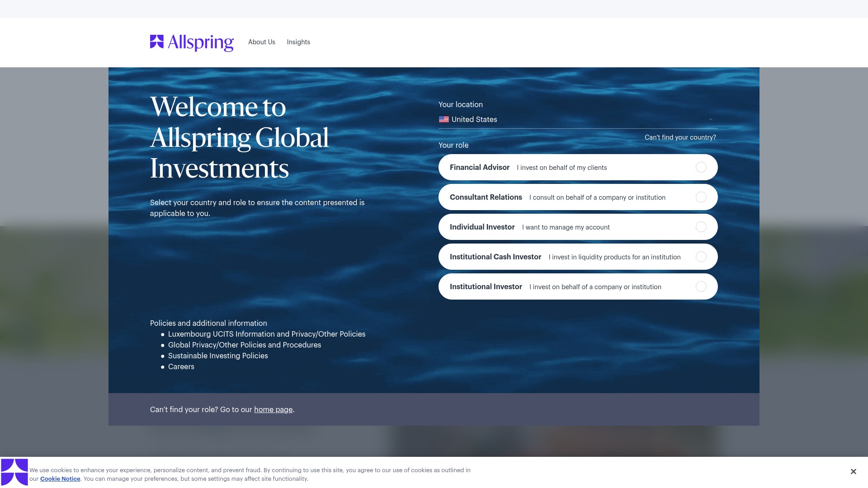The height and width of the screenshot is (488, 868).
Task: Select the Financial Advisor radio button
Action: pos(701,167)
